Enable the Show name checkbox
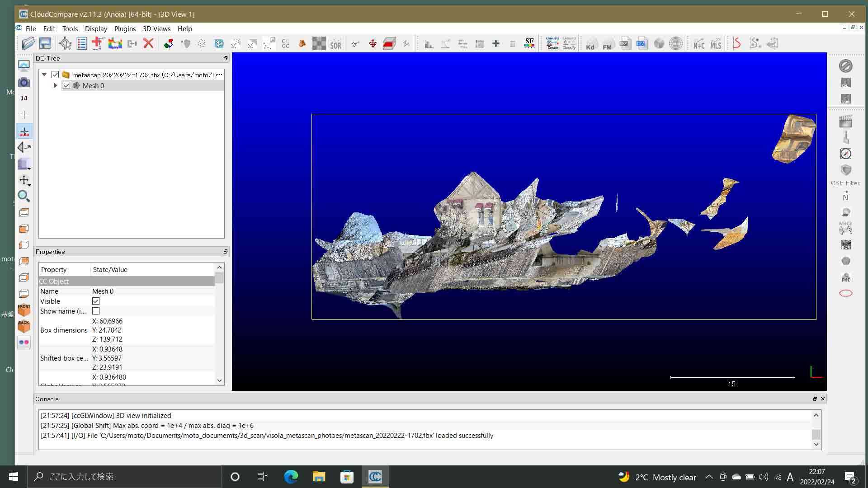The height and width of the screenshot is (488, 868). click(96, 311)
